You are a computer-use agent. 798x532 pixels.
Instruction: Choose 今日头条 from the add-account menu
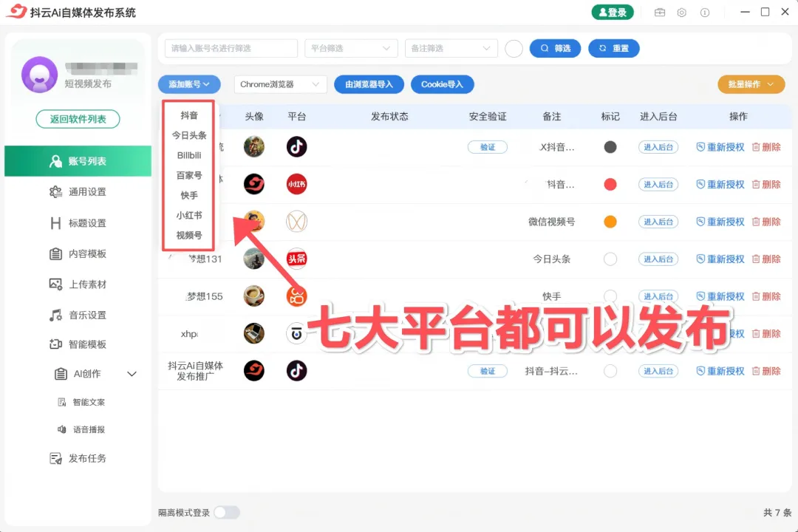(x=189, y=135)
